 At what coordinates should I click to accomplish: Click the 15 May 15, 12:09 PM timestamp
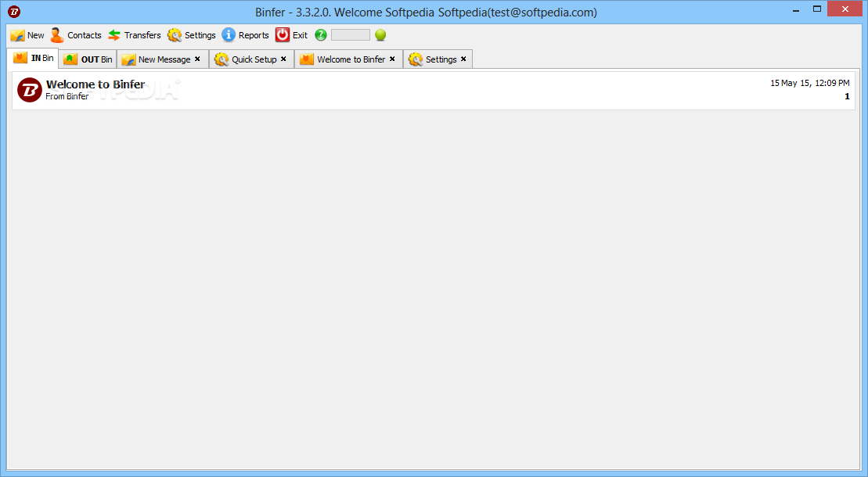[810, 83]
